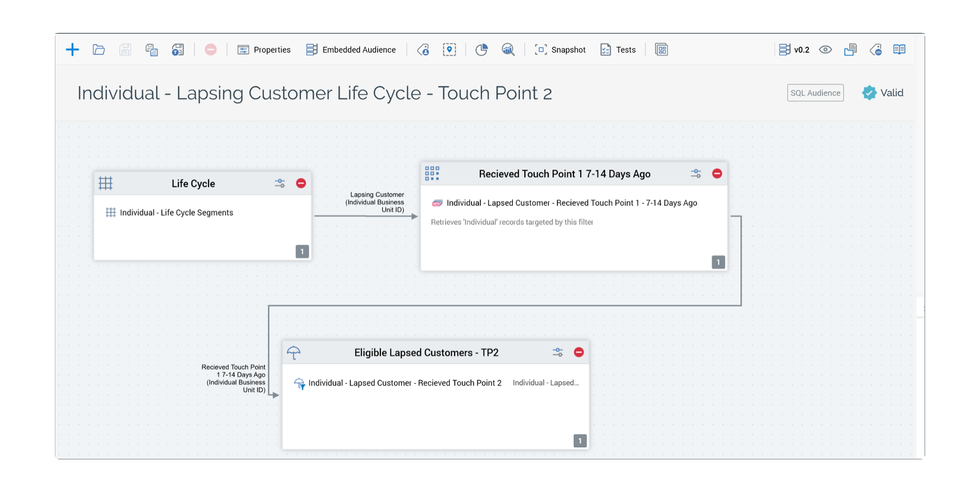Click the Snapshot button
980x492 pixels.
click(561, 50)
